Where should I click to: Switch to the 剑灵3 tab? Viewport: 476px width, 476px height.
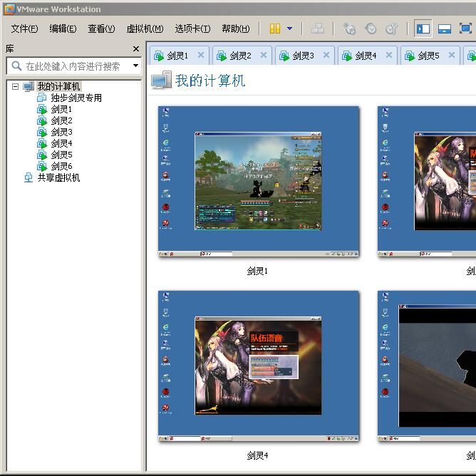coord(302,55)
